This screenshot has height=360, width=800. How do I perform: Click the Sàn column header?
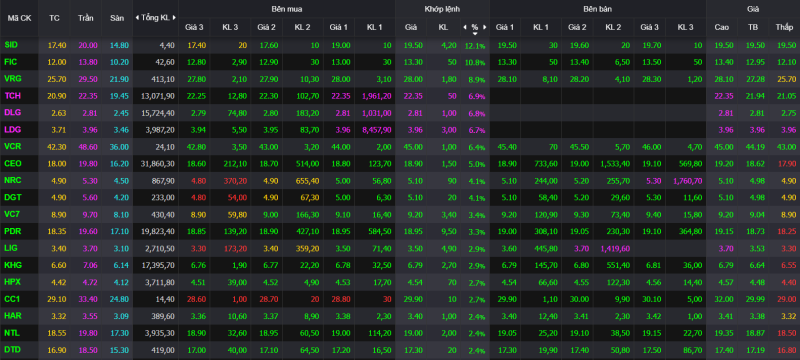117,18
